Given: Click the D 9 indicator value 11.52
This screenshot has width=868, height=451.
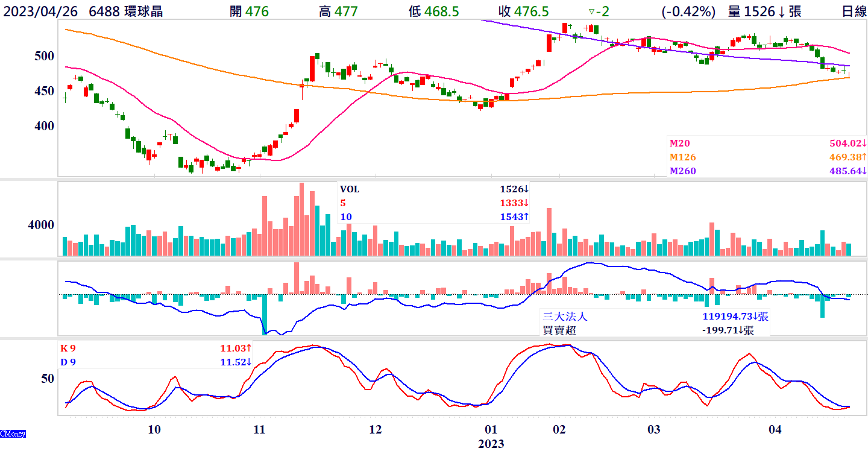Looking at the screenshot, I should (236, 362).
